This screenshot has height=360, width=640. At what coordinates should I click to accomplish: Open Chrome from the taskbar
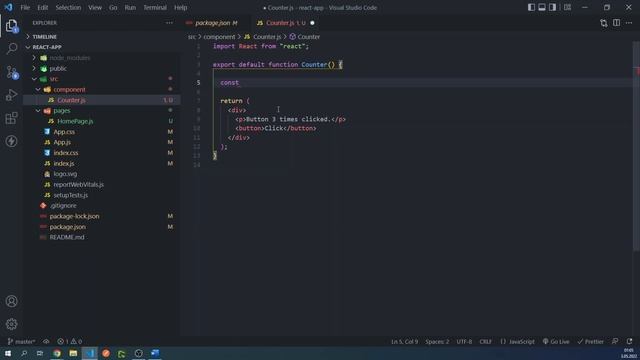click(57, 353)
